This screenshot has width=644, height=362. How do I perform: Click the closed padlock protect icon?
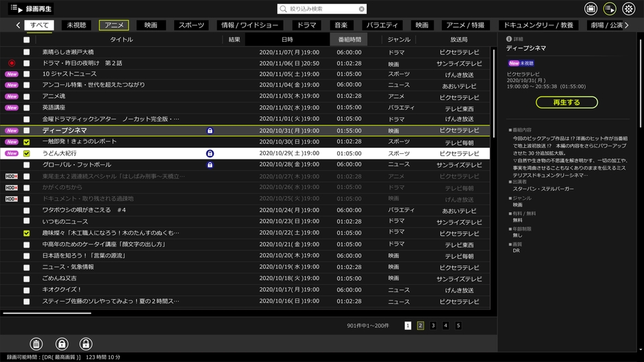pos(62,344)
